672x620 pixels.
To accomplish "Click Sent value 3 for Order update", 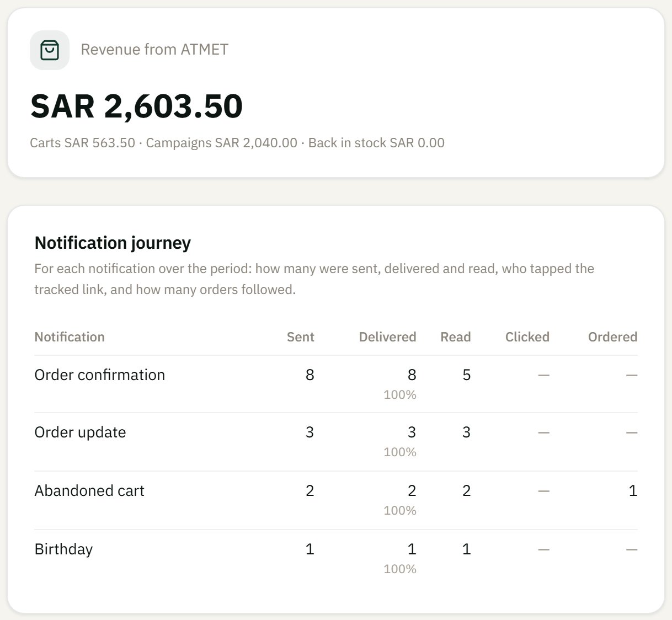I will (x=310, y=432).
